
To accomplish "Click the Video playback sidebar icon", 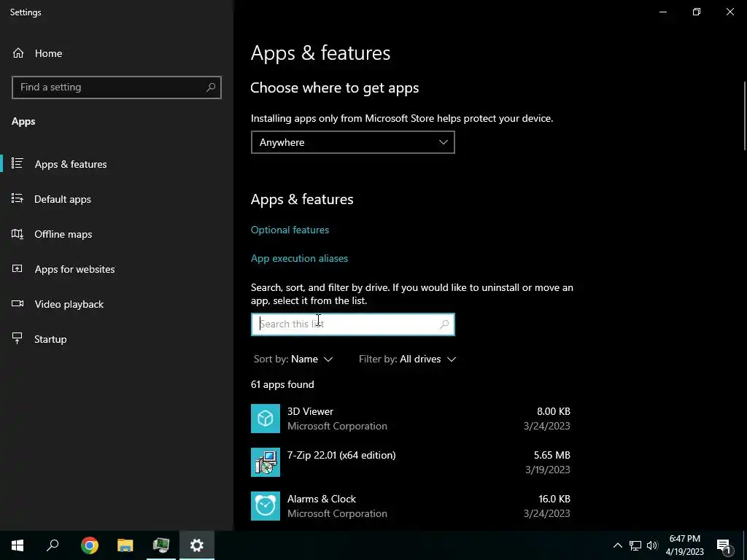I will 18,304.
